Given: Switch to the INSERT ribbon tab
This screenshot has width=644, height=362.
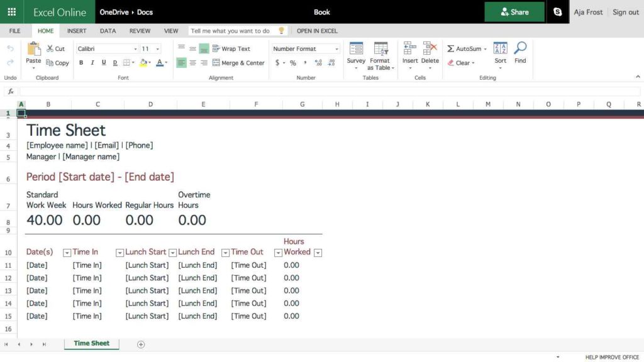Looking at the screenshot, I should tap(76, 31).
